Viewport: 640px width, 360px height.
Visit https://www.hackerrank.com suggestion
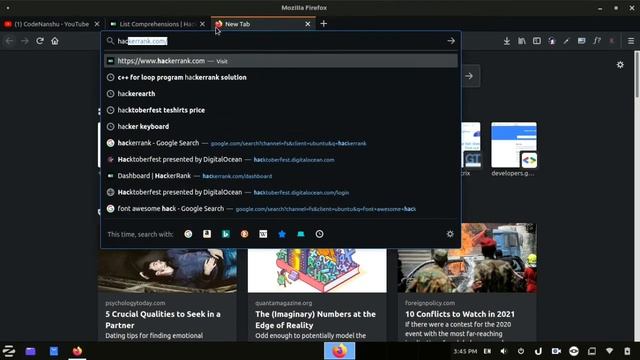tap(281, 61)
